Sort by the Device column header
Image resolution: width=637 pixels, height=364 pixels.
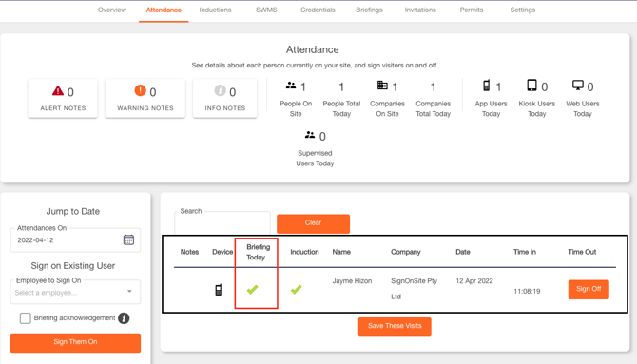tap(222, 252)
